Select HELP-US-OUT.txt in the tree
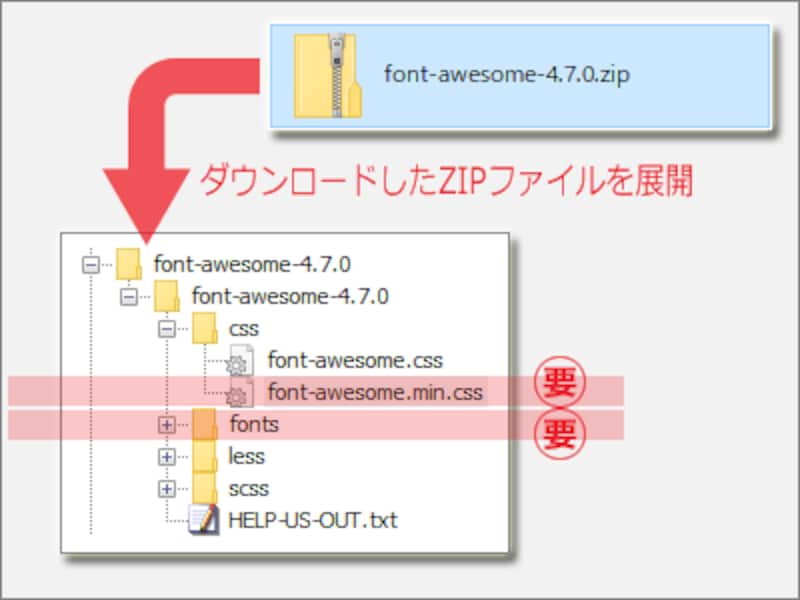Screen dimensions: 800x600 [x=313, y=520]
